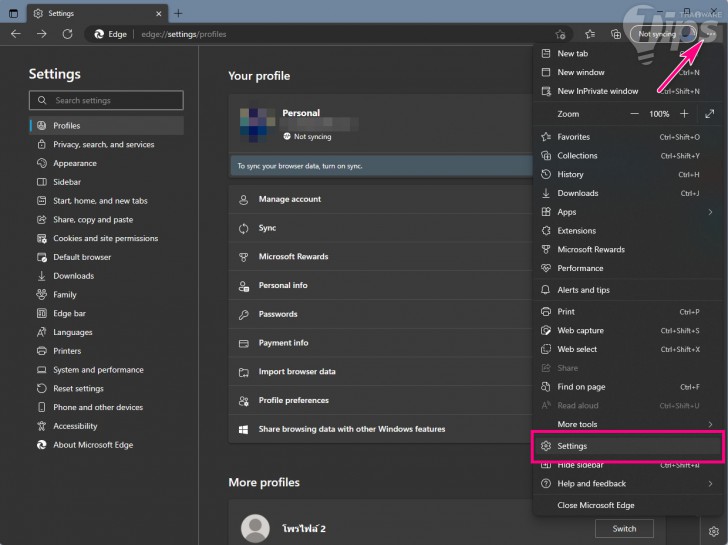Open Personal info row
The width and height of the screenshot is (728, 545).
[x=381, y=285]
